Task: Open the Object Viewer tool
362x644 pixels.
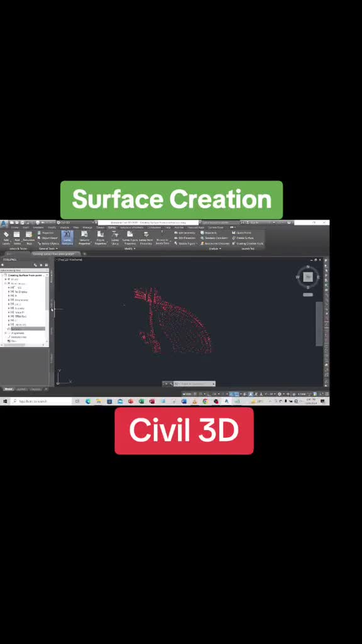Action: pyautogui.click(x=48, y=238)
